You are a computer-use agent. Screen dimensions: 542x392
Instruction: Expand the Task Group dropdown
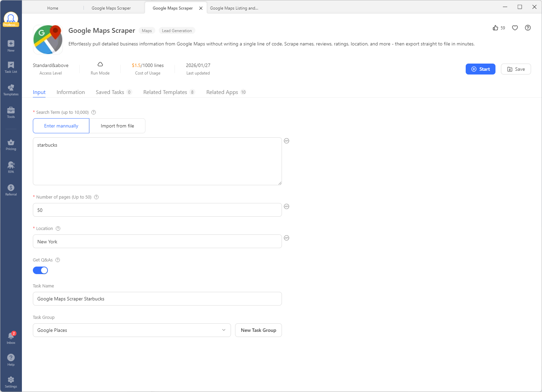pos(132,330)
